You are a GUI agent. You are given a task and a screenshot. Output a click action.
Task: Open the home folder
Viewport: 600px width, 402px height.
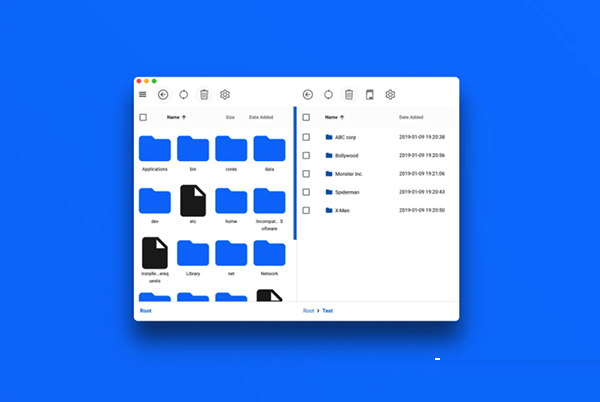pyautogui.click(x=231, y=201)
